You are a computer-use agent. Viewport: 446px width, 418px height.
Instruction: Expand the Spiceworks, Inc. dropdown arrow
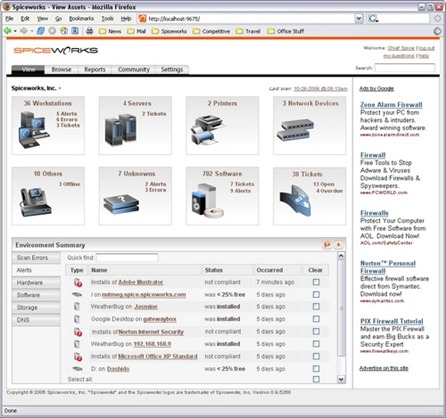click(x=60, y=89)
